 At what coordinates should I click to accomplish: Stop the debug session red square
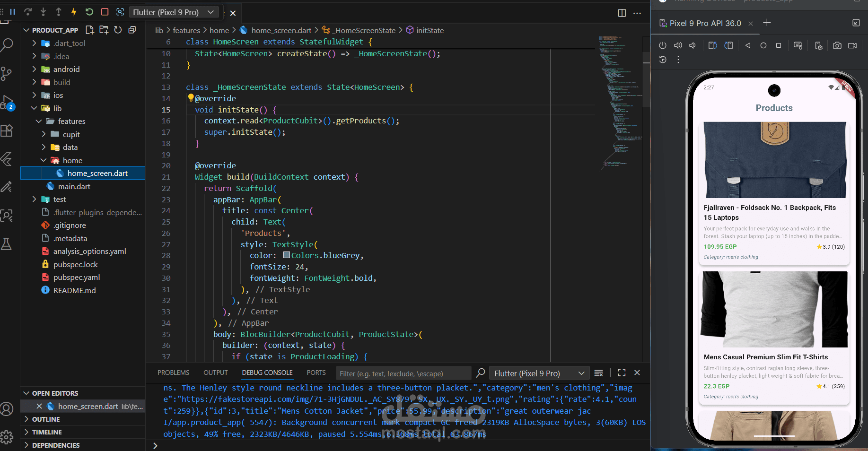[x=105, y=12]
